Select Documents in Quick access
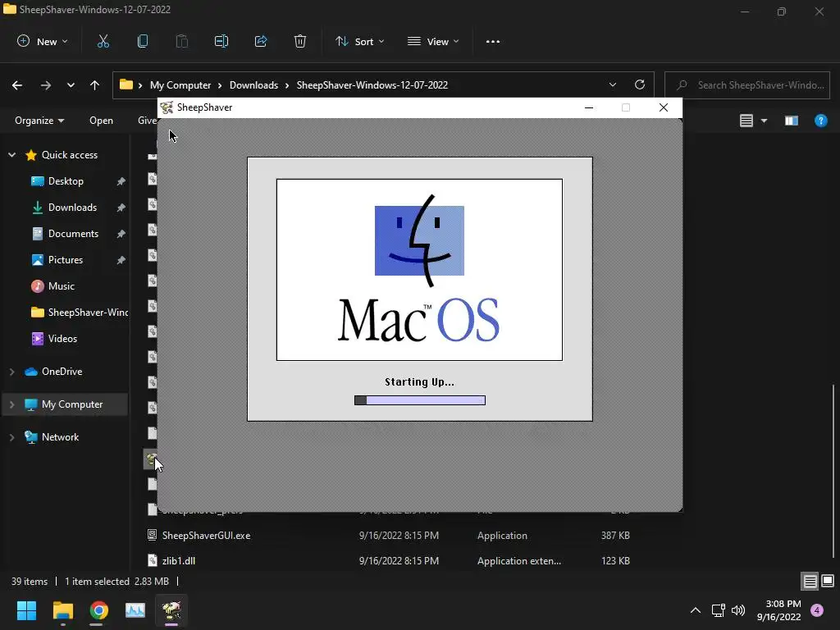Image resolution: width=840 pixels, height=630 pixels. coord(73,234)
